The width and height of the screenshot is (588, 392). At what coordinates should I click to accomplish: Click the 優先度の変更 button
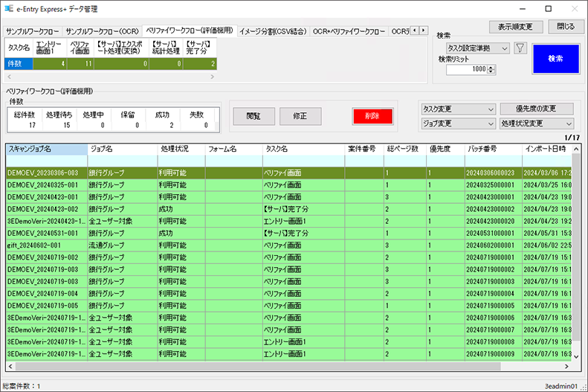[537, 109]
